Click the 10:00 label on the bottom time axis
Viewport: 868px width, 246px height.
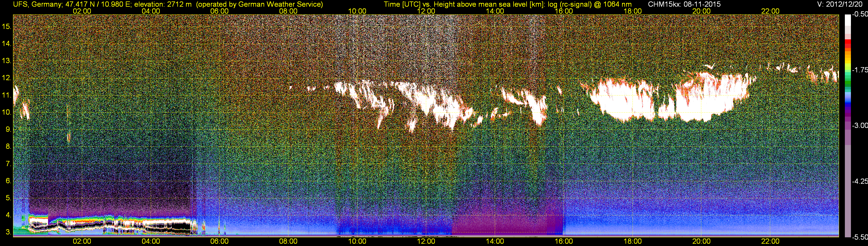[357, 241]
